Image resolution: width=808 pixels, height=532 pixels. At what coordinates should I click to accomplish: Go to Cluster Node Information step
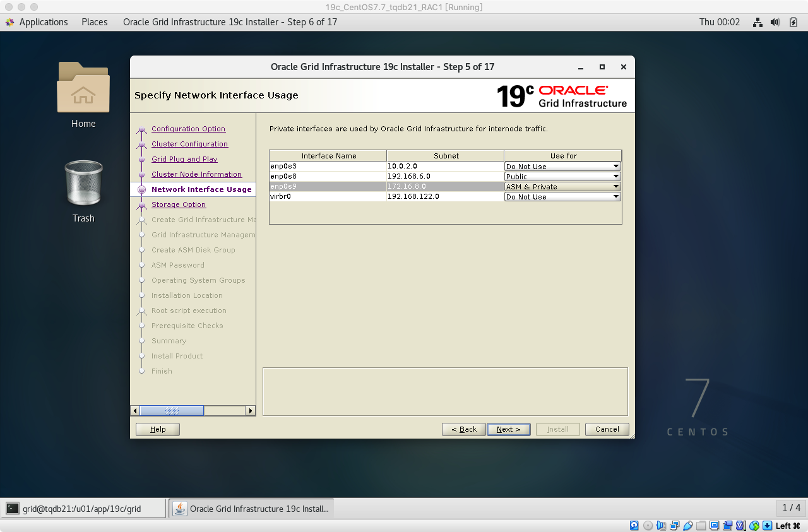(196, 174)
